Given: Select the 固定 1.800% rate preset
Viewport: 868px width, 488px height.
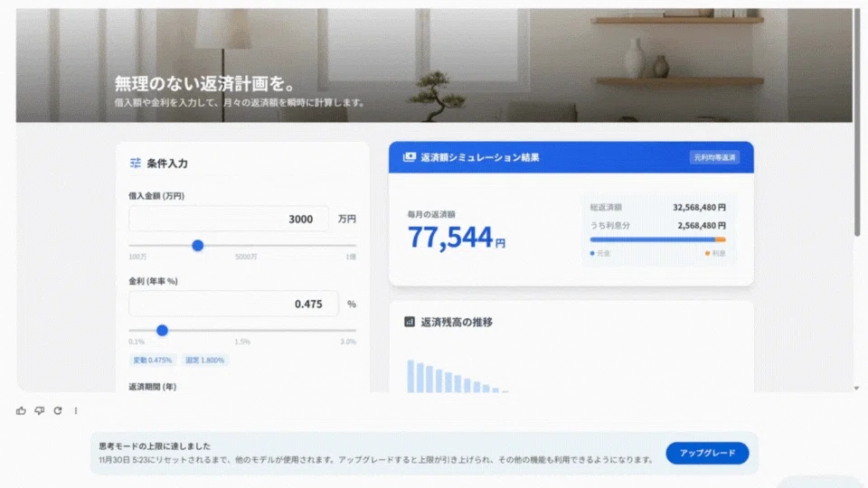Looking at the screenshot, I should [205, 361].
